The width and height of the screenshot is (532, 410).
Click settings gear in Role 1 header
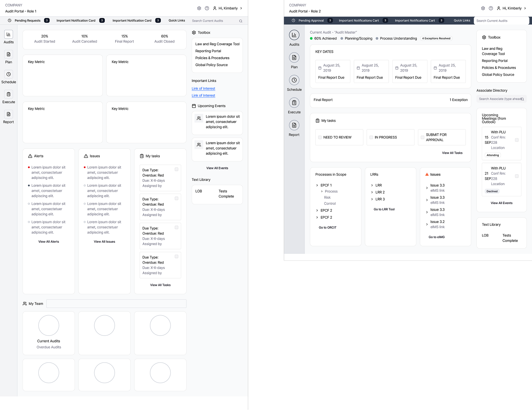[x=199, y=8]
